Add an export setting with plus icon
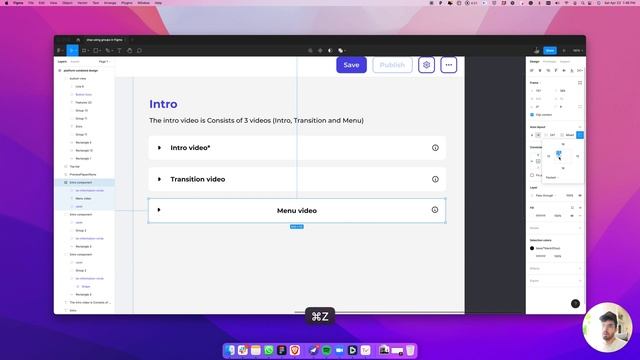Viewport: 640px width, 360px height. click(x=580, y=281)
